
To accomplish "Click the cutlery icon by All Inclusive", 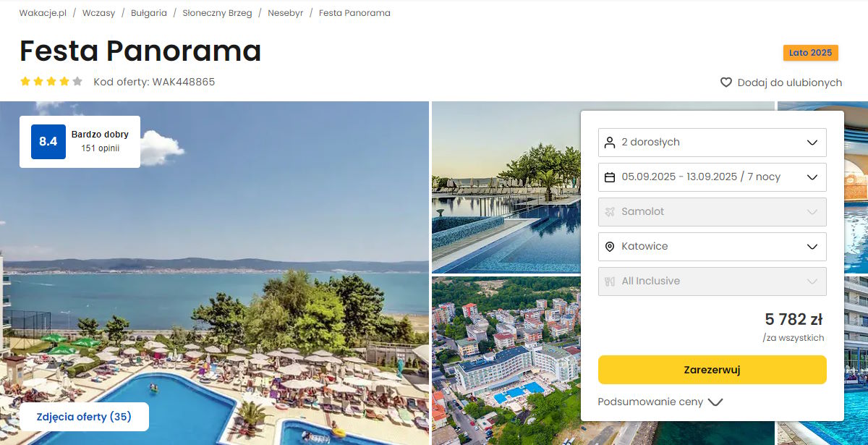I will click(609, 281).
